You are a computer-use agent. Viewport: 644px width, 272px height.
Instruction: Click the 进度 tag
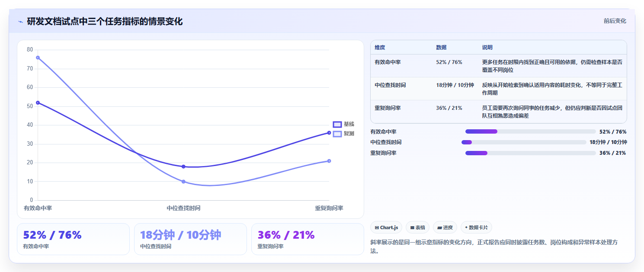[445, 227]
